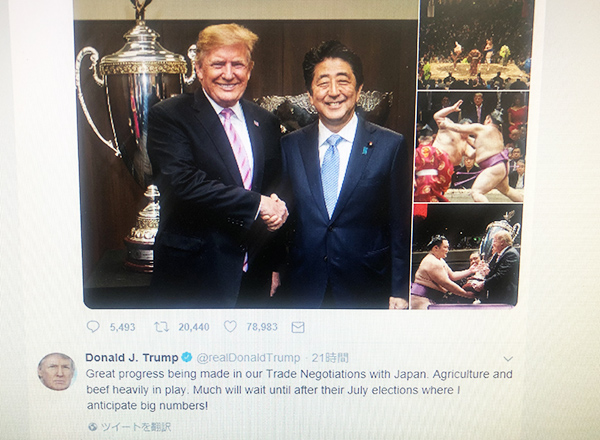Viewport: 600px width, 440px height.
Task: Translate tweet via ツイートを翻訳
Action: [135, 427]
